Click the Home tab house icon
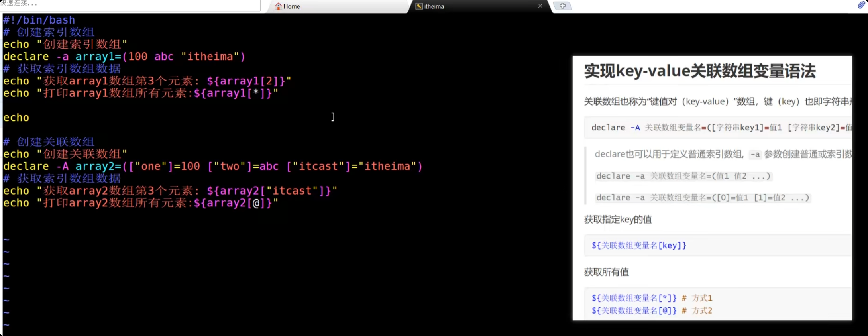868x336 pixels. [x=278, y=6]
